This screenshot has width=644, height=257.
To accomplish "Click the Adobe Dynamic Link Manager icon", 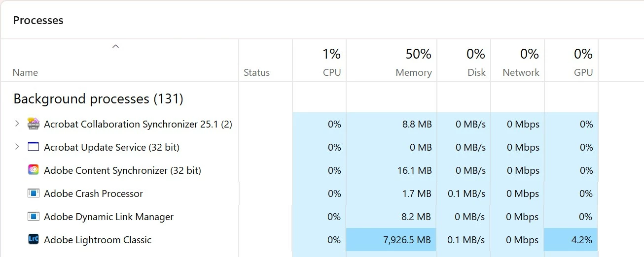I will (33, 216).
